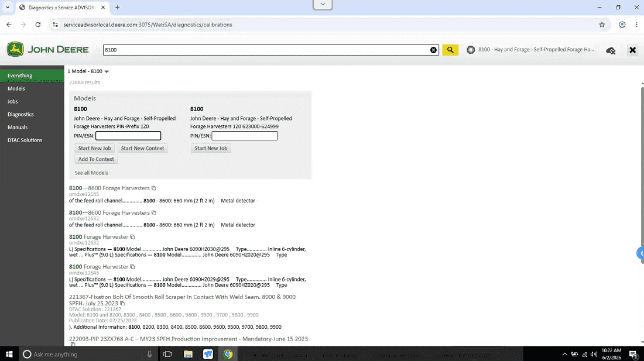Select Diagnostics in the sidebar
The image size is (644, 361).
pos(32,115)
